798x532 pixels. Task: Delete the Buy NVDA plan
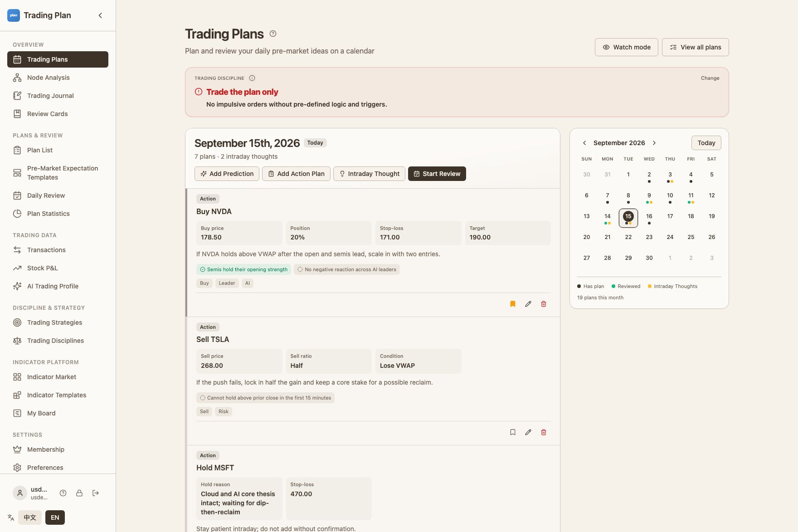[544, 304]
